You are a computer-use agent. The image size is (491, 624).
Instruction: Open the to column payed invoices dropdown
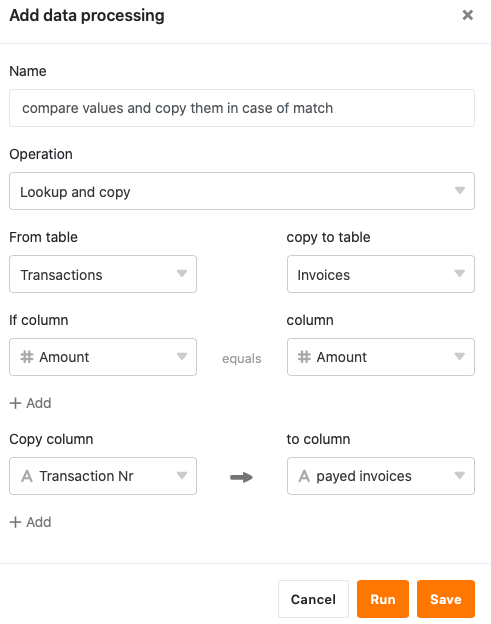(x=381, y=476)
